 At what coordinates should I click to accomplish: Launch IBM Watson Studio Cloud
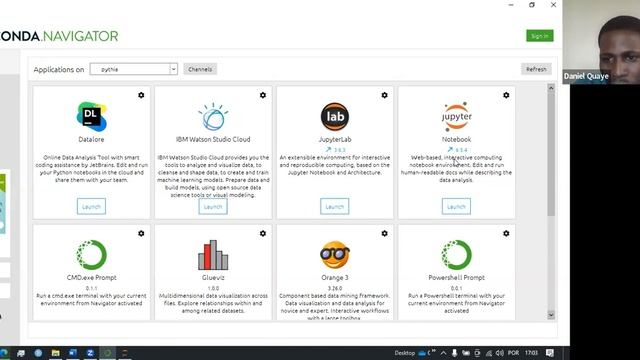coord(213,207)
